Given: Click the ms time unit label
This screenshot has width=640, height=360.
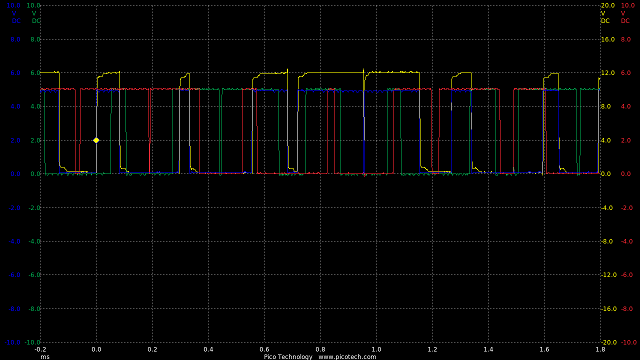Looking at the screenshot, I should 45,357.
